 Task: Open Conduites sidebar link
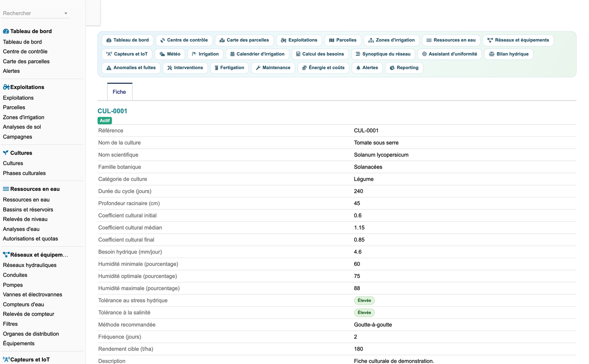(x=15, y=275)
